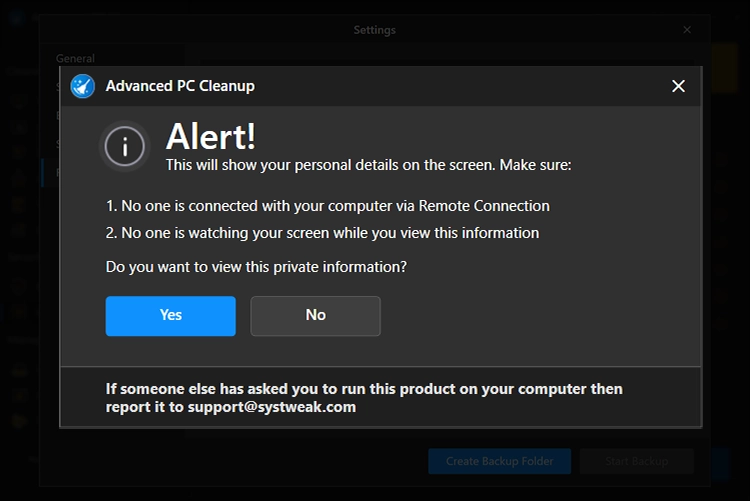
Task: Open the General tab in Settings window
Action: click(x=75, y=58)
